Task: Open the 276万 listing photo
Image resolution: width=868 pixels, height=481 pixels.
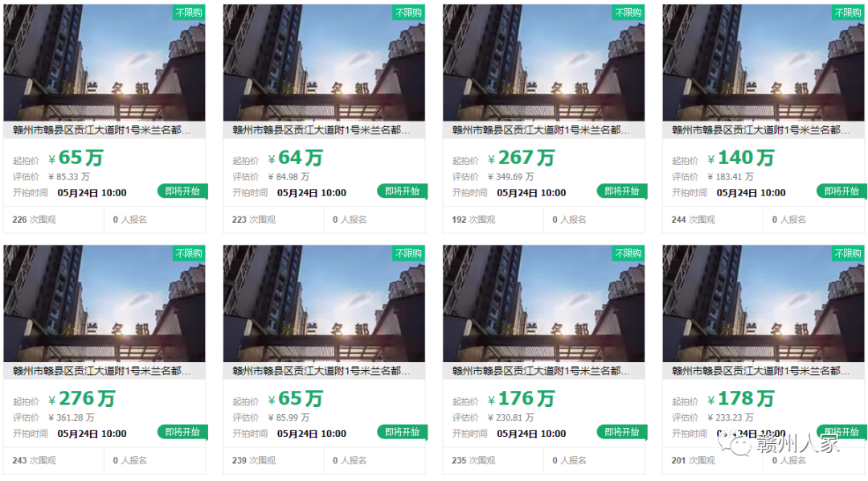Action: (104, 304)
